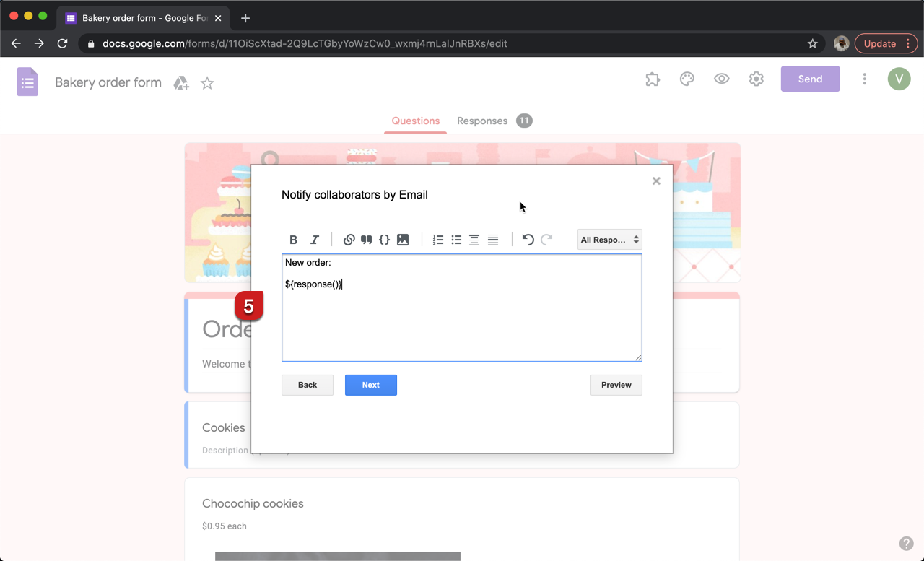Screen dimensions: 924x561
Task: Insert a hyperlink into the email body
Action: tap(349, 239)
